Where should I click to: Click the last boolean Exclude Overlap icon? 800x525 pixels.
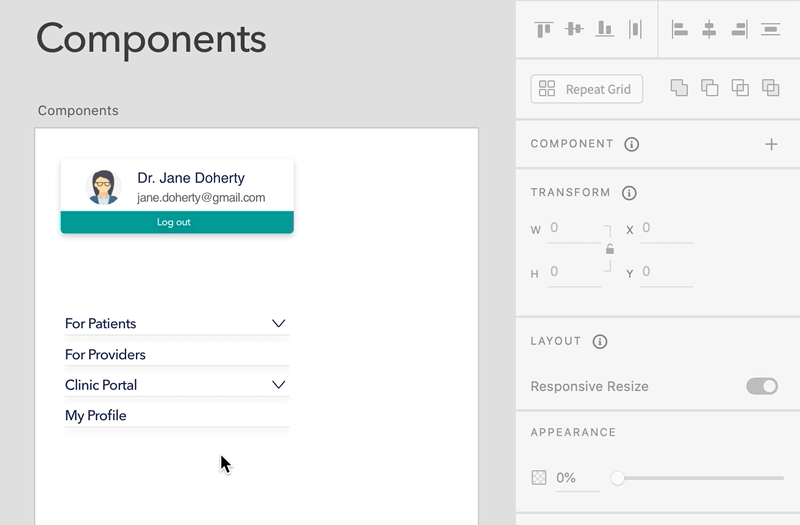tap(770, 88)
